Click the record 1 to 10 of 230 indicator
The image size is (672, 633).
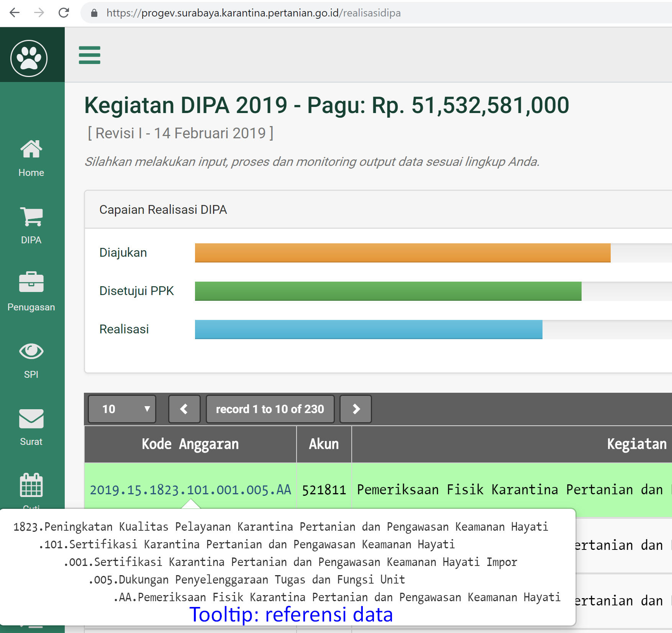pyautogui.click(x=270, y=409)
